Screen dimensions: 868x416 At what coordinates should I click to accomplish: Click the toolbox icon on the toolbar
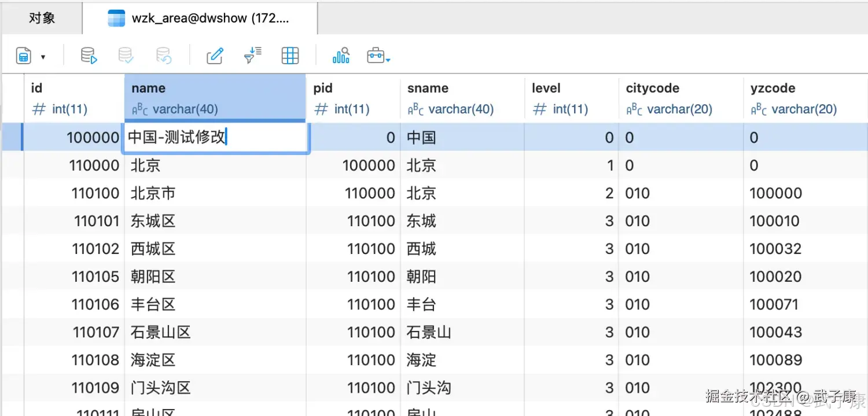point(375,56)
